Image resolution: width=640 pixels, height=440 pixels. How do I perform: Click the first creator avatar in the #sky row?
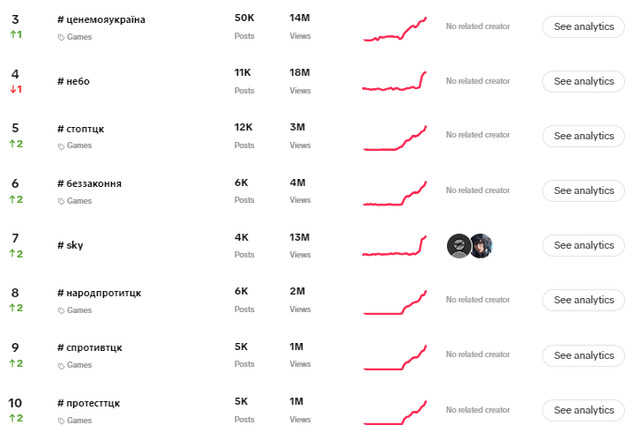pos(458,246)
